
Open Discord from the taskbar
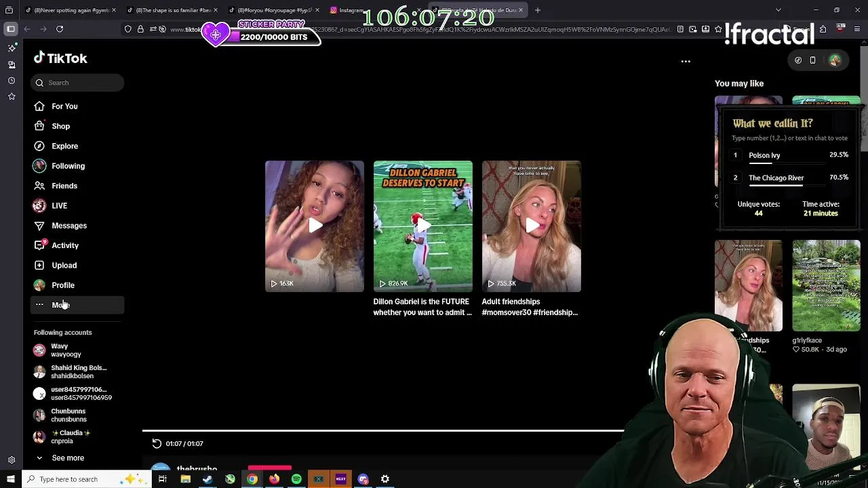[x=363, y=479]
